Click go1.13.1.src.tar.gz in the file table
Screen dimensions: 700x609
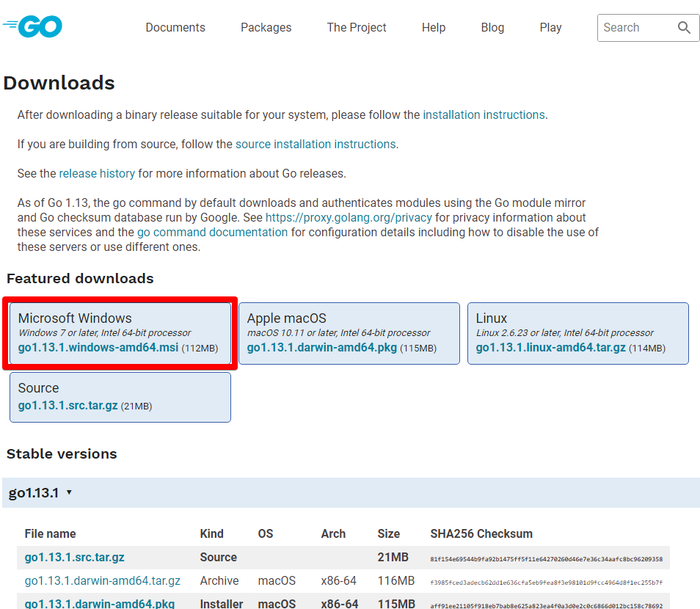(75, 557)
